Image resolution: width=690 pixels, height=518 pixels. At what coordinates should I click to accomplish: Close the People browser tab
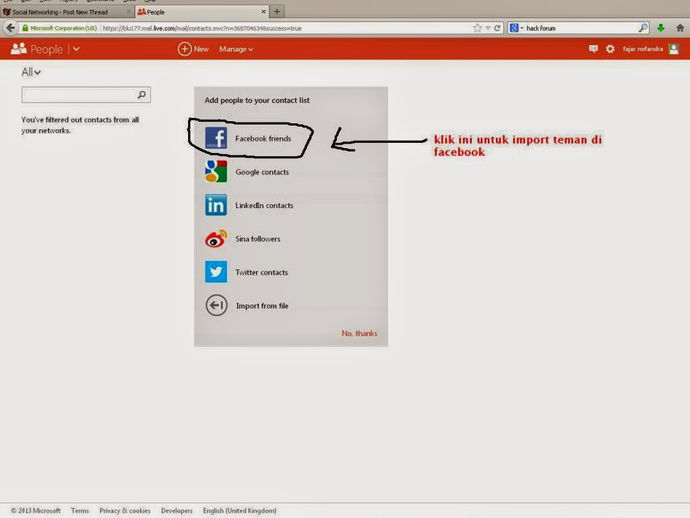point(263,12)
